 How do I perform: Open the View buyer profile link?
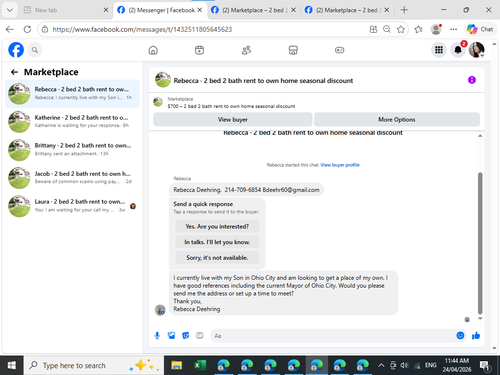[x=340, y=165]
